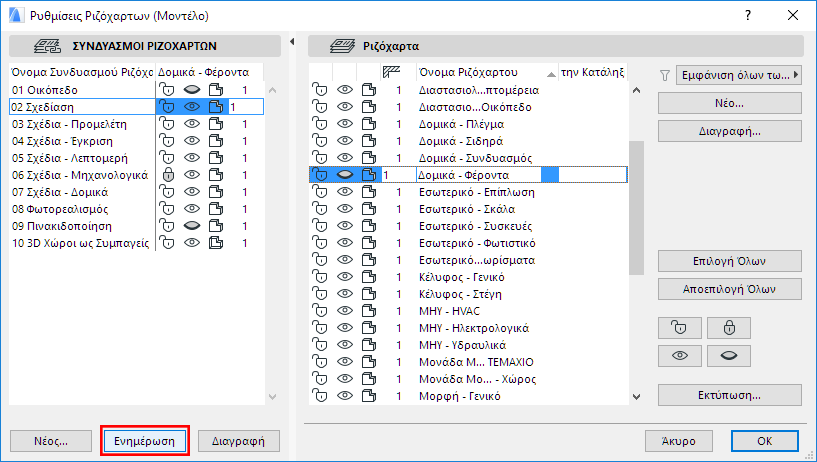Viewport: 817px width, 462px height.
Task: Click the filter funnel icon above the Νέο button
Action: (665, 75)
